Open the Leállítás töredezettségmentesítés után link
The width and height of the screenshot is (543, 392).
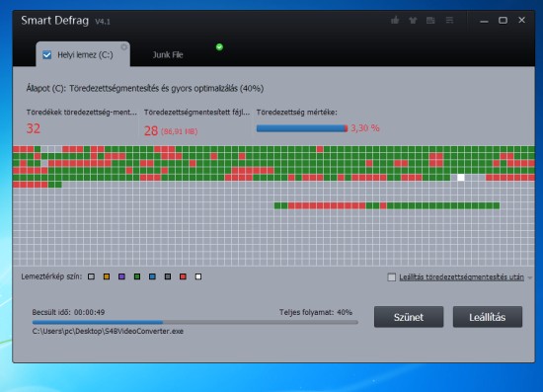tap(461, 277)
